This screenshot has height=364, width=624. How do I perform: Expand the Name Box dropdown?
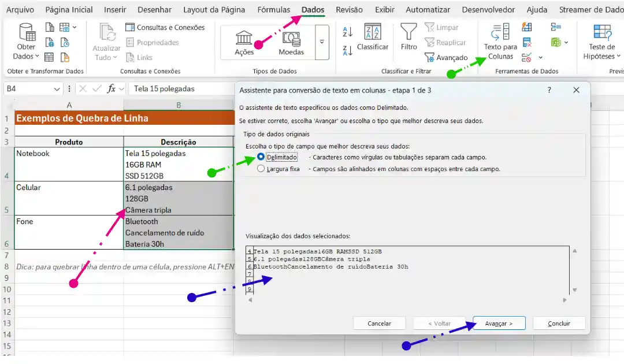(57, 89)
